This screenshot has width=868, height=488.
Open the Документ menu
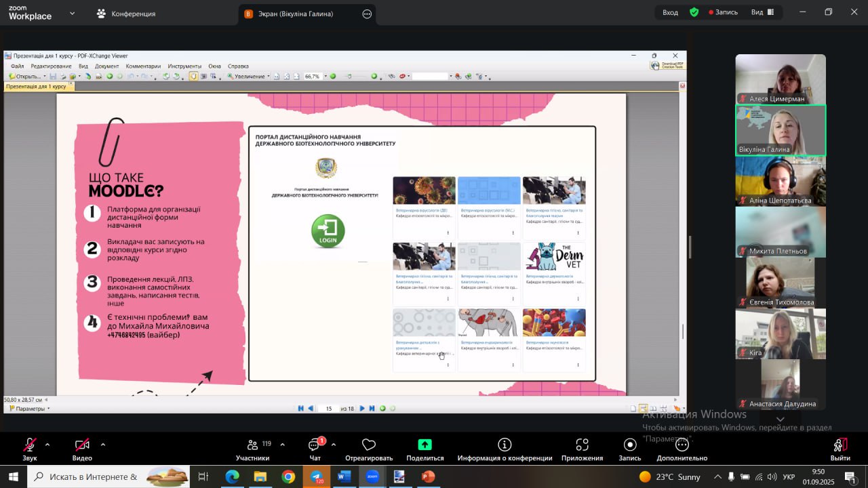(106, 66)
